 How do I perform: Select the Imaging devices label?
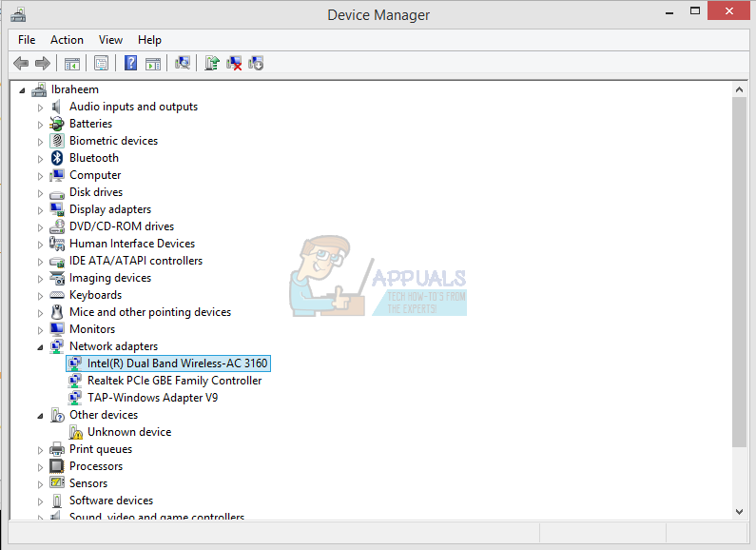tap(110, 278)
